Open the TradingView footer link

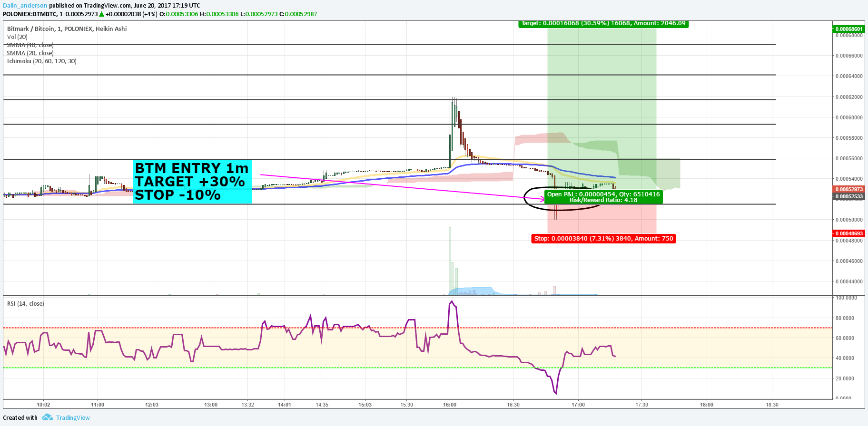(x=73, y=417)
